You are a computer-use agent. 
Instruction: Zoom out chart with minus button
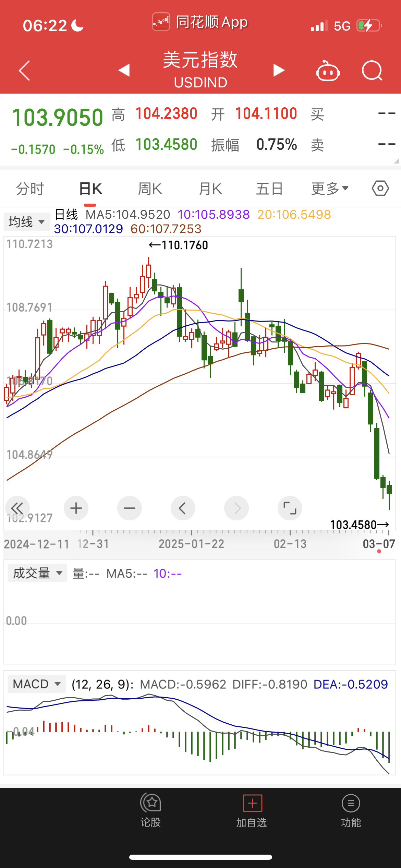click(x=130, y=508)
